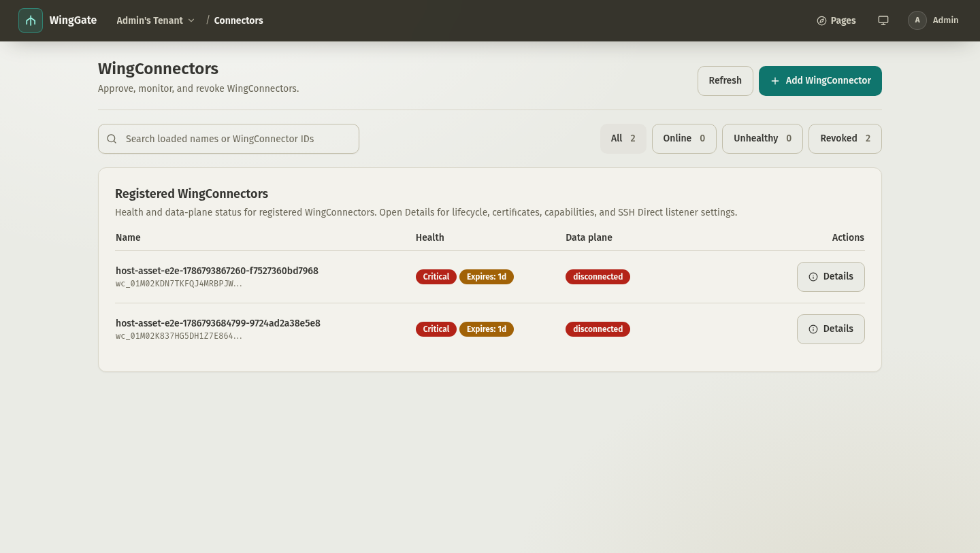
Task: Select connector name host-asset-e2e-1786793684799-9724ad2a38e5e8
Action: click(x=218, y=323)
